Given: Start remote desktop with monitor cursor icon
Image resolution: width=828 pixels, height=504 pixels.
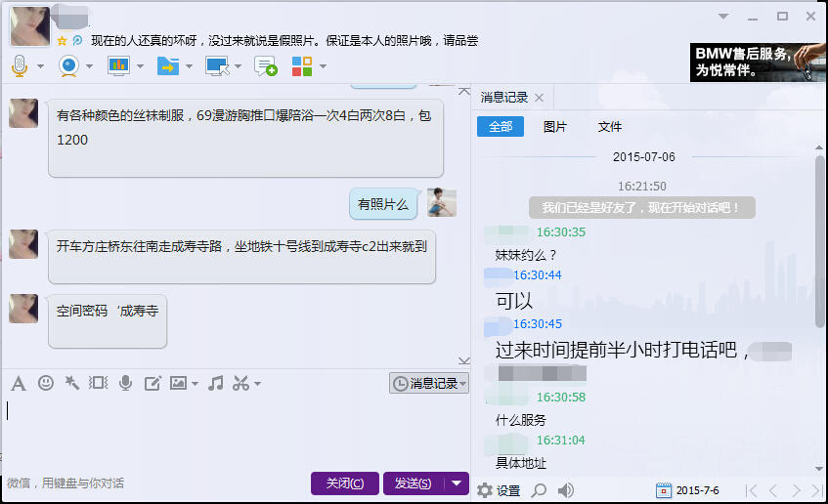Looking at the screenshot, I should point(217,66).
